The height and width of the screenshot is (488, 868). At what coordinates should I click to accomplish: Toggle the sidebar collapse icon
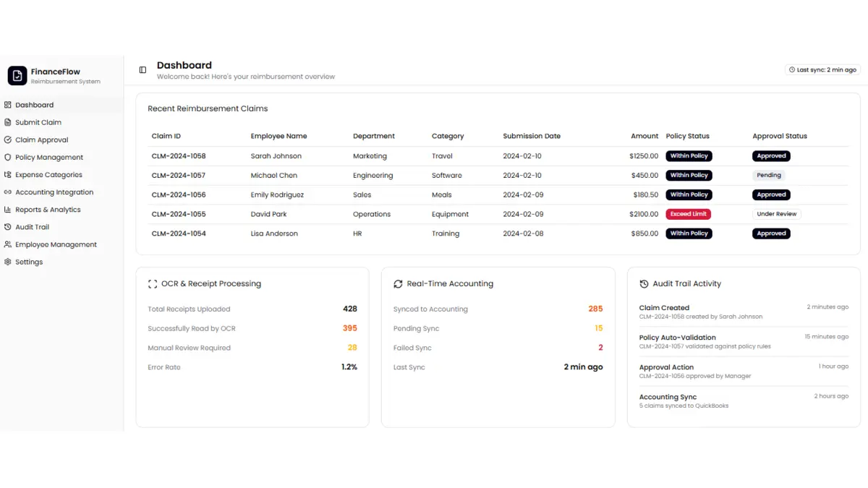(142, 70)
